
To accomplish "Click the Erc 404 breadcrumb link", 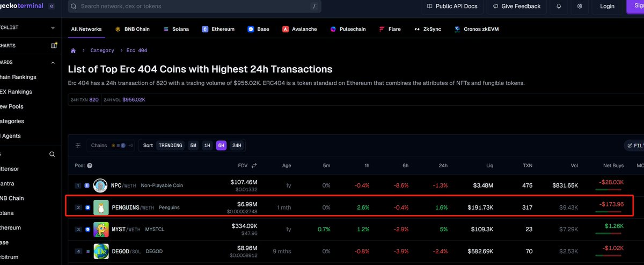I will pyautogui.click(x=137, y=51).
